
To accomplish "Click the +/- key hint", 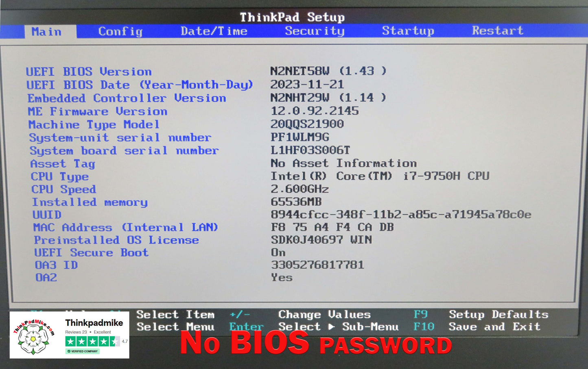I will tap(240, 315).
